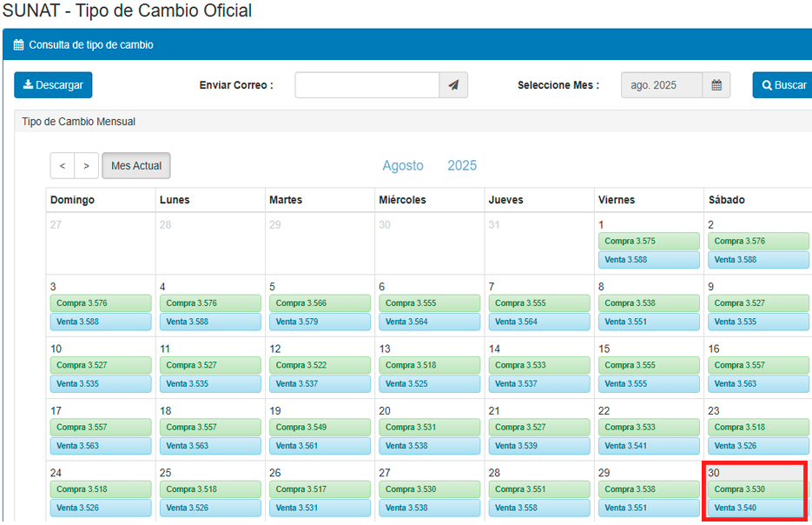The image size is (812, 525).
Task: Select Compra 3.551 on day 28
Action: coord(539,489)
